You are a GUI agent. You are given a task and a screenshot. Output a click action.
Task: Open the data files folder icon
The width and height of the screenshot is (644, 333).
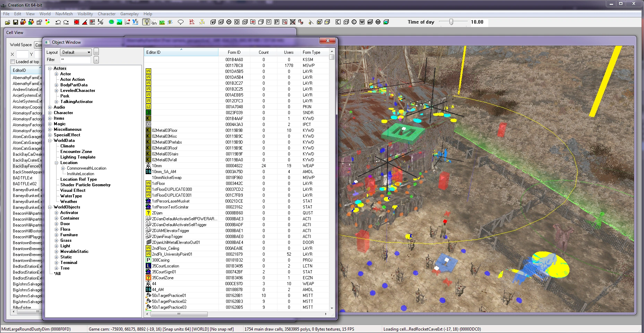pyautogui.click(x=7, y=22)
